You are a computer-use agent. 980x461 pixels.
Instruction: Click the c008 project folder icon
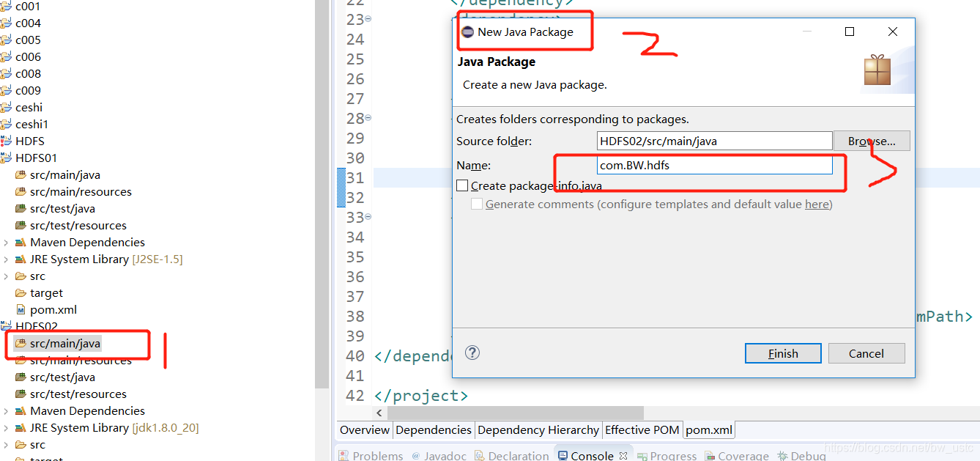click(x=6, y=73)
